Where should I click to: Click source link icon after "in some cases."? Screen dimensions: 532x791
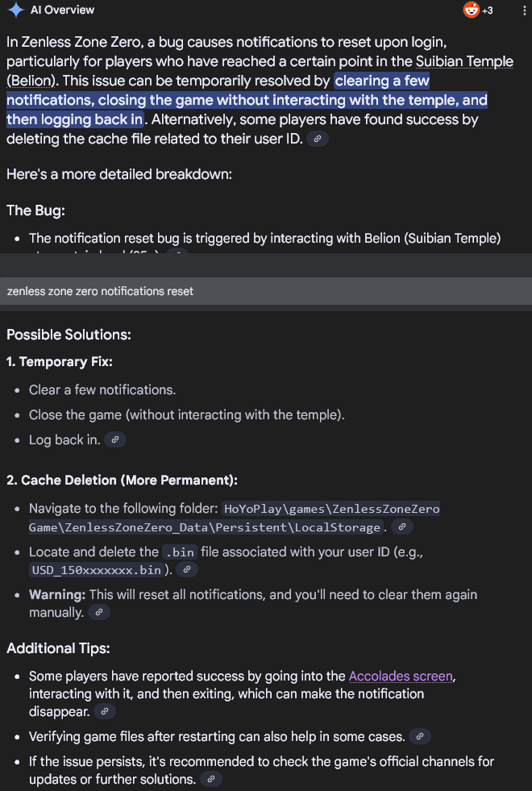click(x=419, y=737)
